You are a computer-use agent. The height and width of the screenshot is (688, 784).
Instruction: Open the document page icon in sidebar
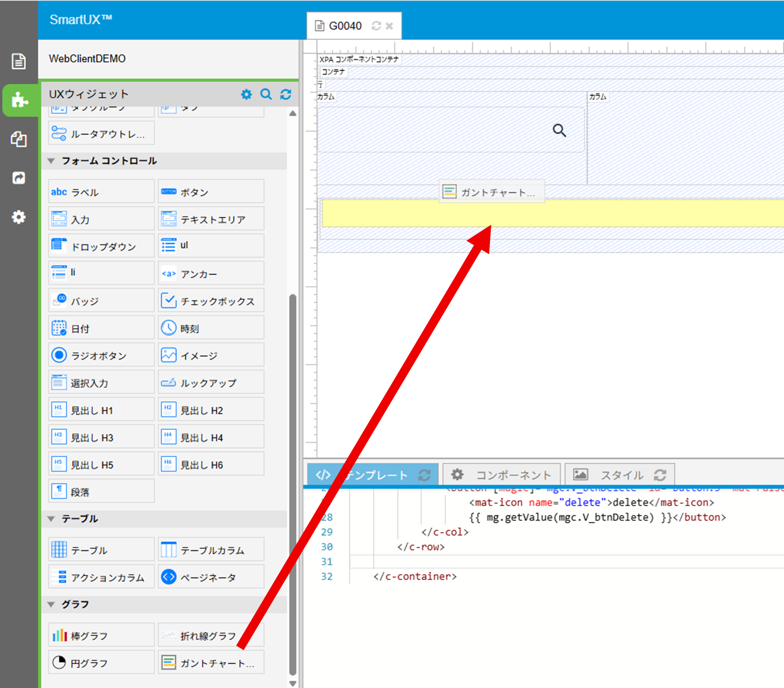(18, 61)
